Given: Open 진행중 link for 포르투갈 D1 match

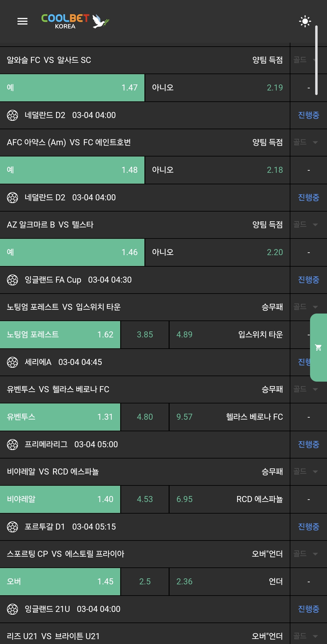Looking at the screenshot, I should point(308,527).
